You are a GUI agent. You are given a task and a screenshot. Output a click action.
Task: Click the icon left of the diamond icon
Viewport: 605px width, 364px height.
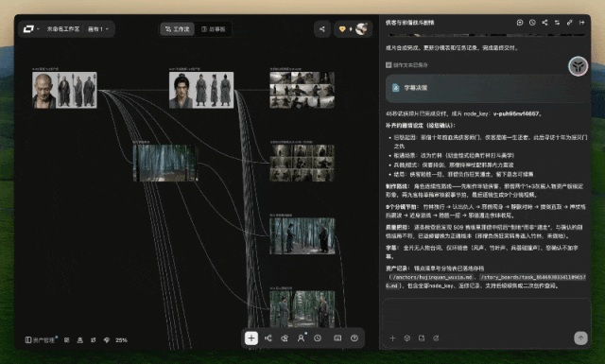[93, 340]
